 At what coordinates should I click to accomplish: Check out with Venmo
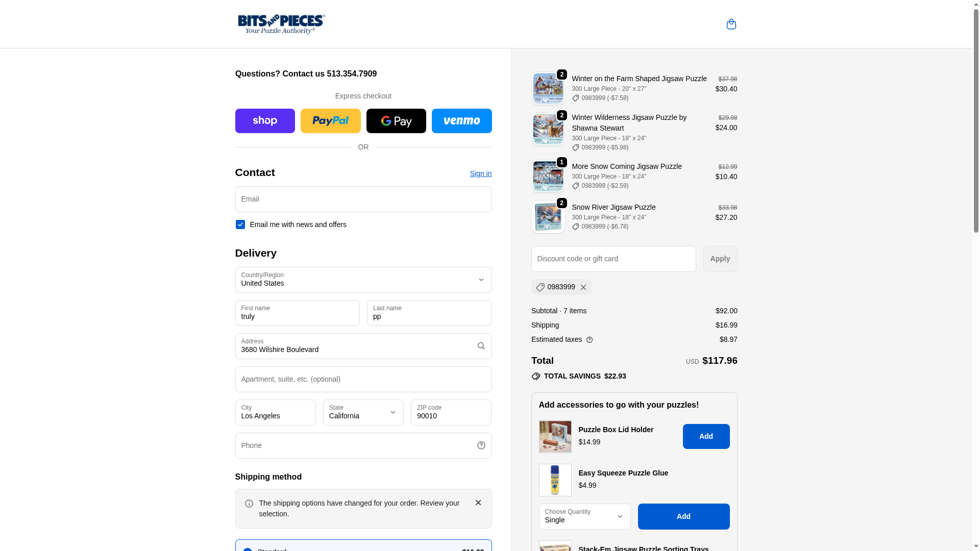click(x=461, y=121)
